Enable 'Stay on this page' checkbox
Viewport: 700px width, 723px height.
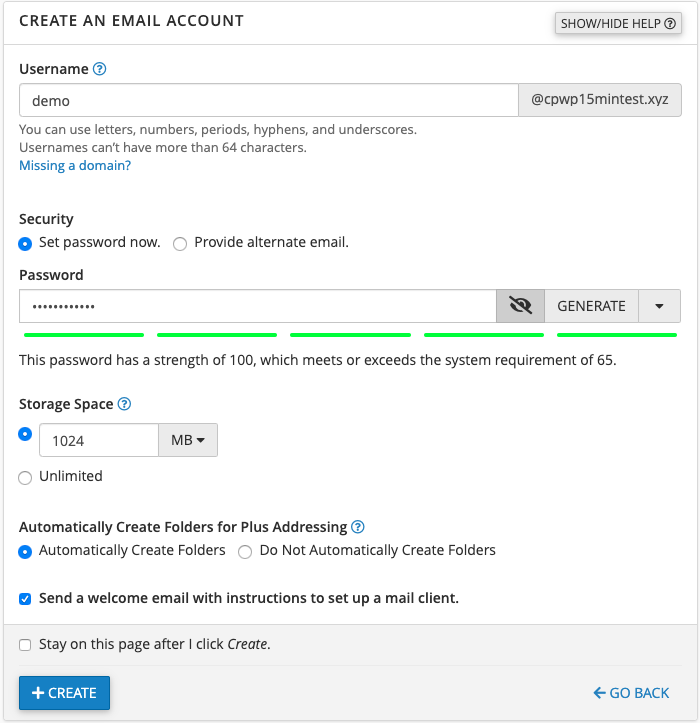click(x=26, y=645)
